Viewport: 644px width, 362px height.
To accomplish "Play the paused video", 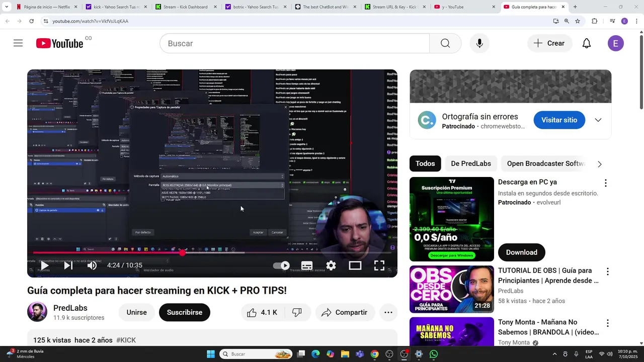I will [x=44, y=265].
